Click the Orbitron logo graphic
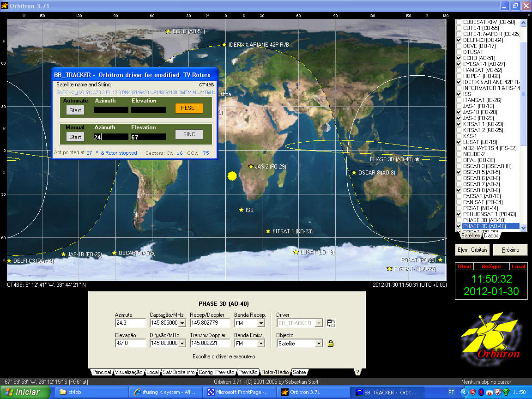 click(x=491, y=338)
